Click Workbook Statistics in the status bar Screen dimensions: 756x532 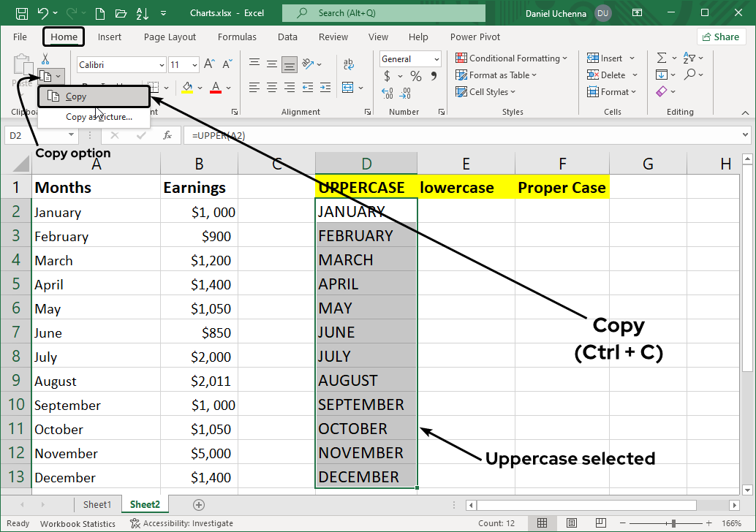coord(78,523)
